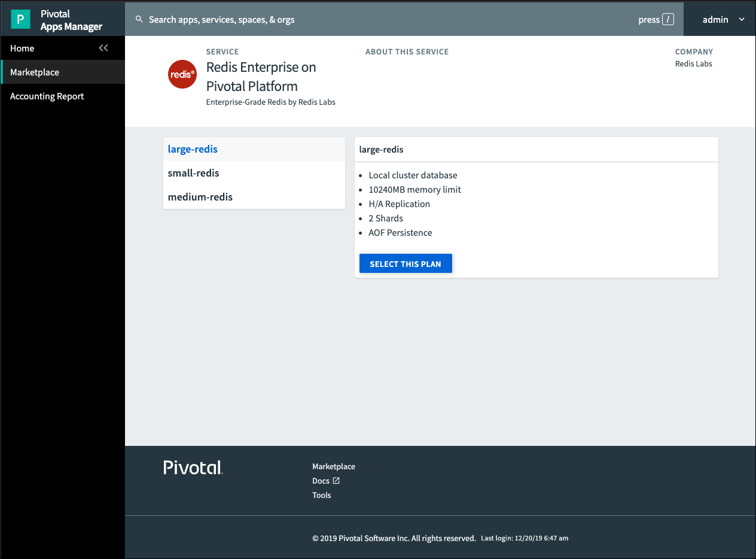Open Marketplace in the left sidebar

pyautogui.click(x=35, y=72)
